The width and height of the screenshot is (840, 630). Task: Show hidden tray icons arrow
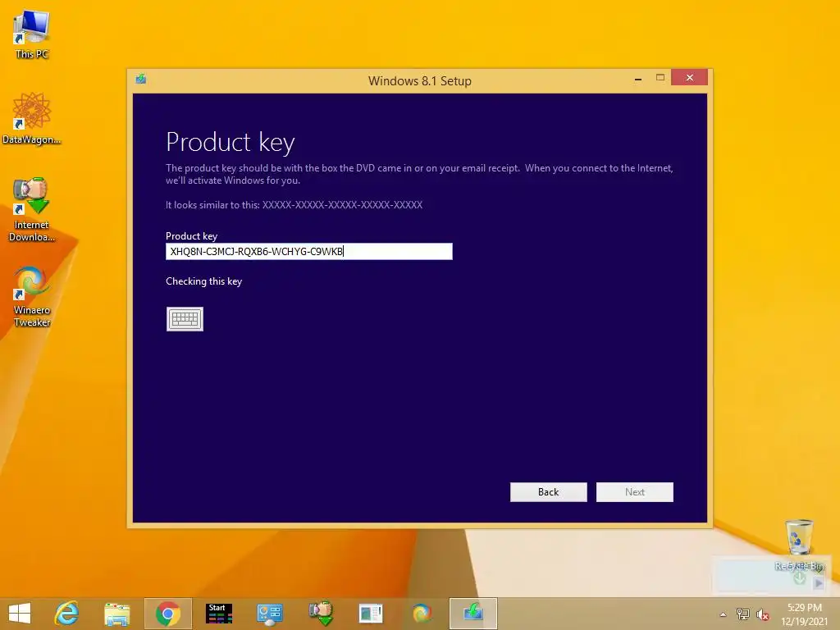pos(723,614)
